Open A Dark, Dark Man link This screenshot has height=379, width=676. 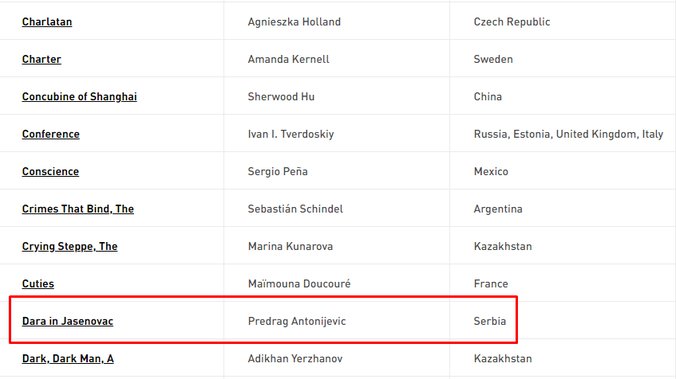(x=68, y=359)
